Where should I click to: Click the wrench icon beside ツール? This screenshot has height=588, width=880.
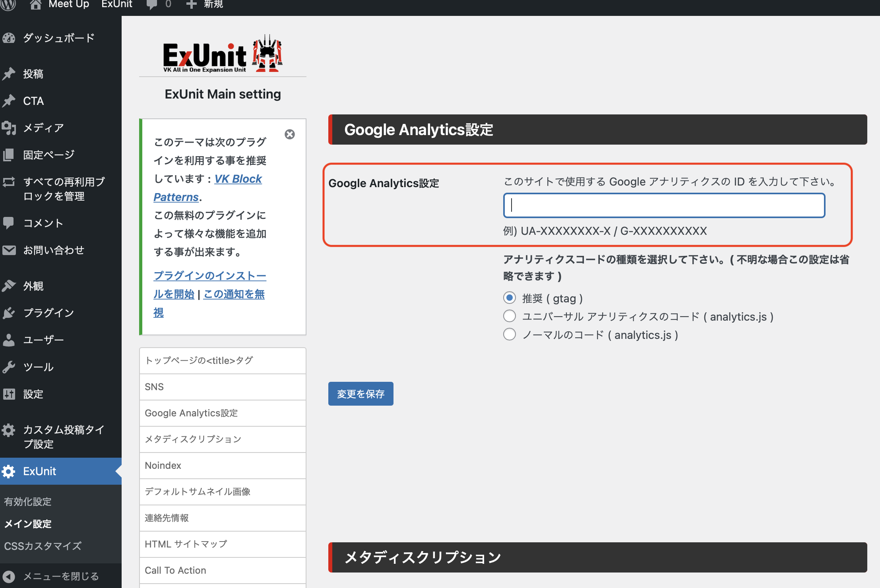(x=9, y=367)
